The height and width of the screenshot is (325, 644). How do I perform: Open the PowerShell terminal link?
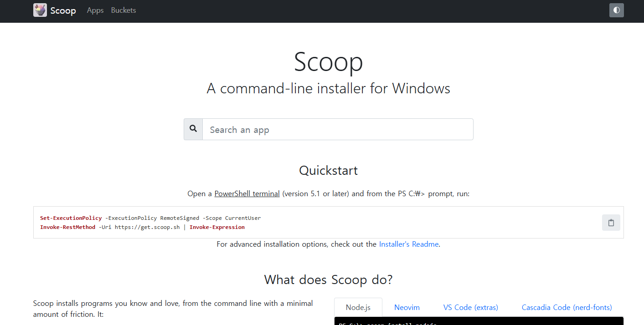247,193
